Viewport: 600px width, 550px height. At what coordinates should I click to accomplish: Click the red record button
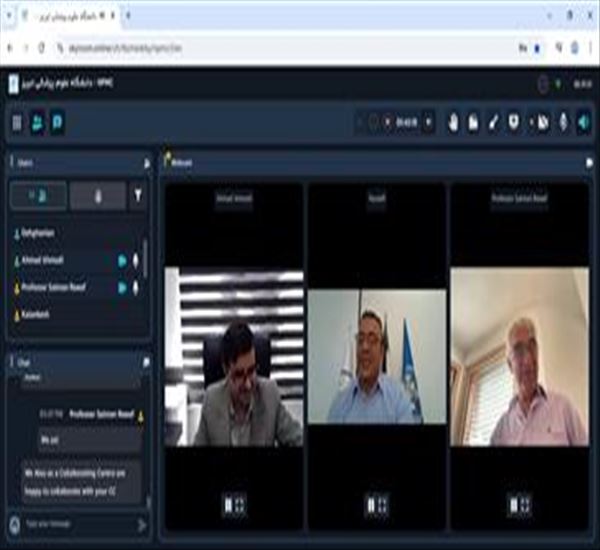point(387,122)
